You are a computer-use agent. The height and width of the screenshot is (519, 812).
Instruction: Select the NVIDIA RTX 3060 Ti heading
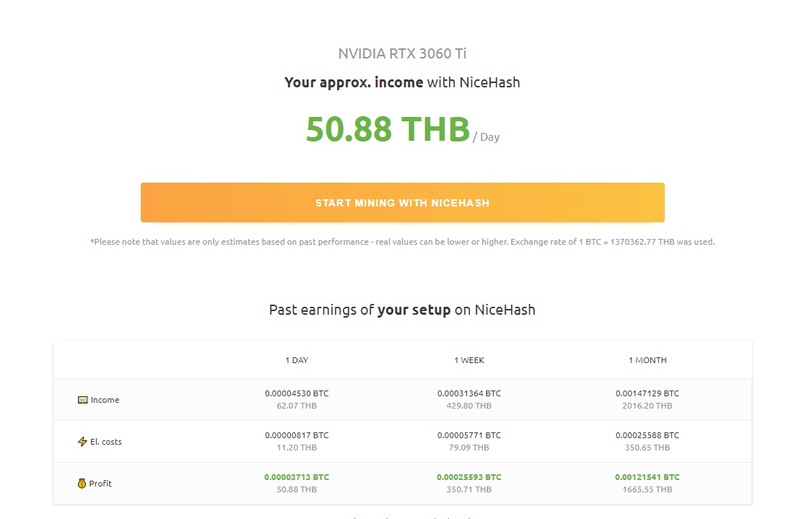click(402, 54)
